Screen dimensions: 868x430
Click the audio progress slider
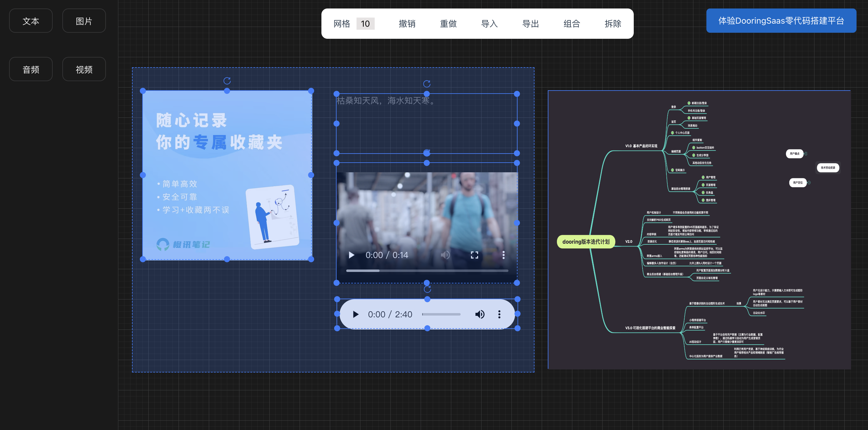(441, 314)
